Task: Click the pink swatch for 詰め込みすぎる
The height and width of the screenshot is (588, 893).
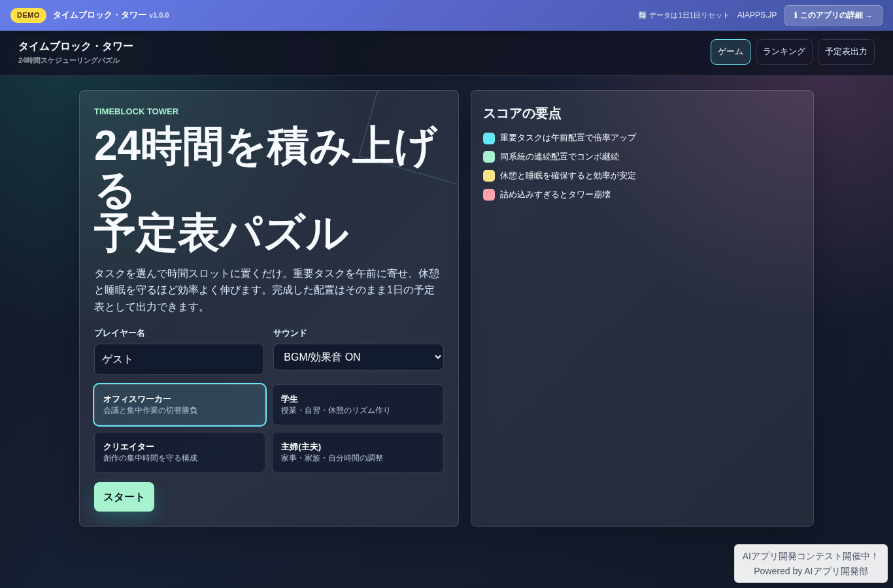Action: (489, 195)
